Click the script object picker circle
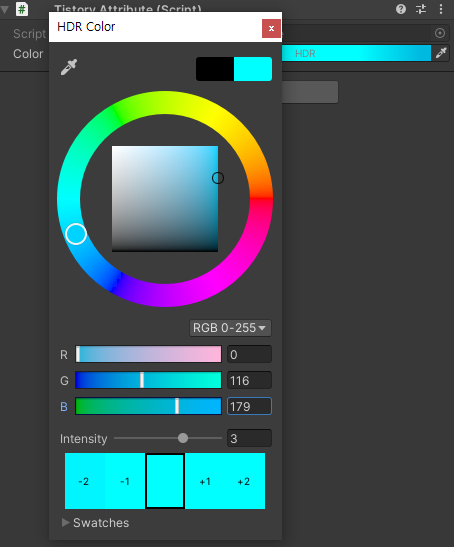This screenshot has width=454, height=547. point(440,33)
